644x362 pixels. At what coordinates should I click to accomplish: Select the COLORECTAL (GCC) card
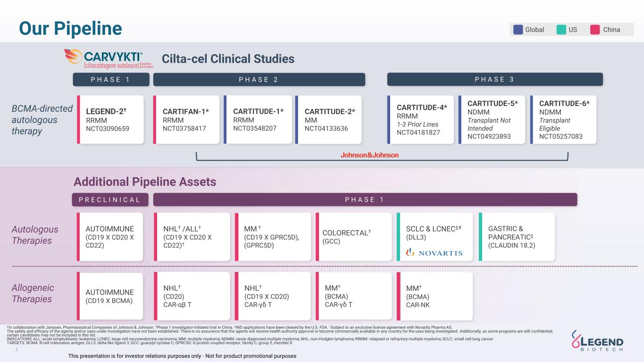click(354, 237)
